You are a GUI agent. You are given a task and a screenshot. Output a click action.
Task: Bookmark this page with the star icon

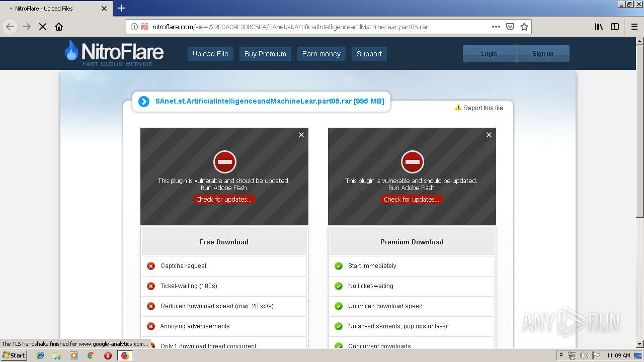(x=524, y=27)
